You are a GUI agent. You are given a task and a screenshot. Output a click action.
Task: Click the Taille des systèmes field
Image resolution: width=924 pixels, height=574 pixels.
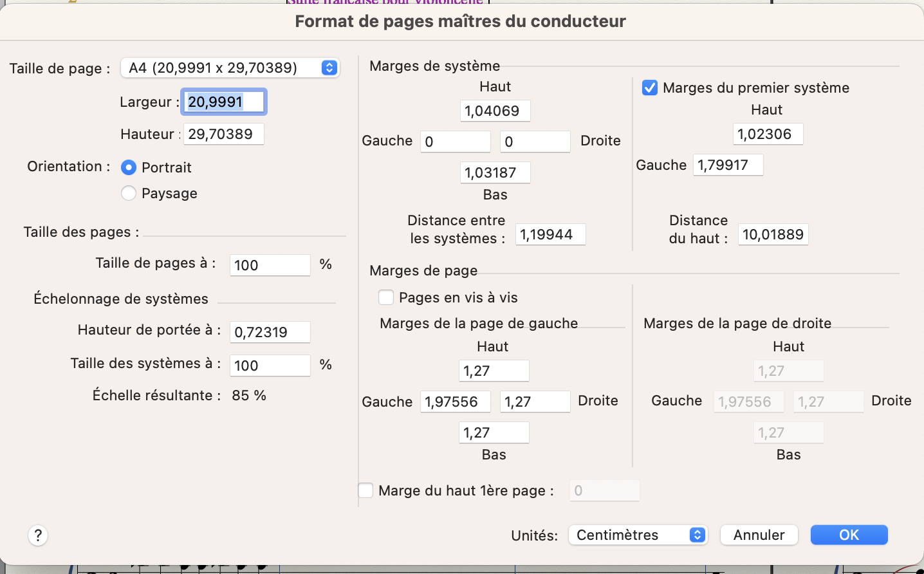270,366
